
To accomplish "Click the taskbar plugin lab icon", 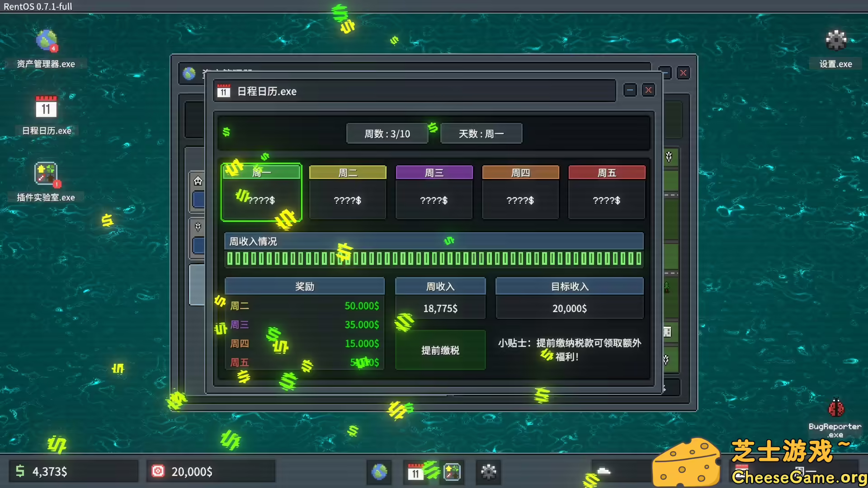I will (x=452, y=472).
